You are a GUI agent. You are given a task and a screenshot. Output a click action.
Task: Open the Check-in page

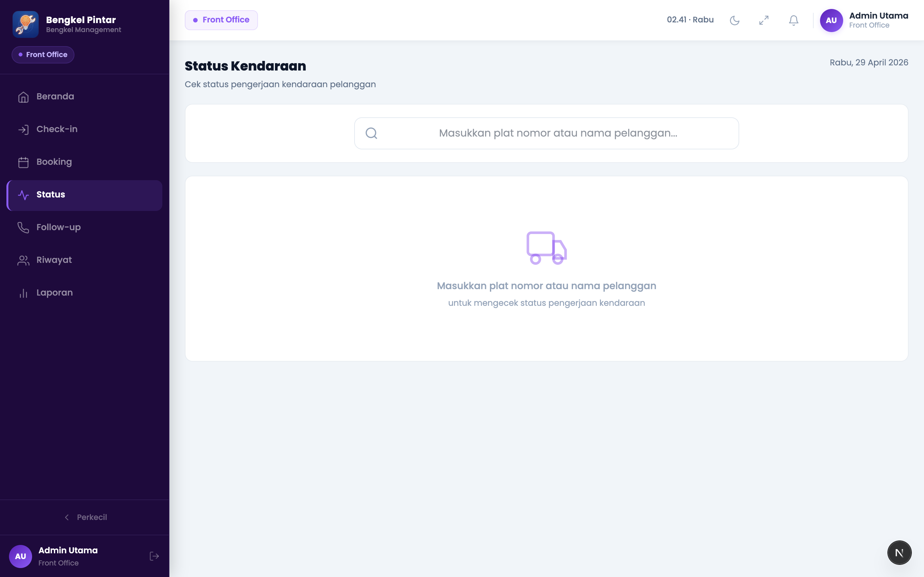[x=84, y=130]
